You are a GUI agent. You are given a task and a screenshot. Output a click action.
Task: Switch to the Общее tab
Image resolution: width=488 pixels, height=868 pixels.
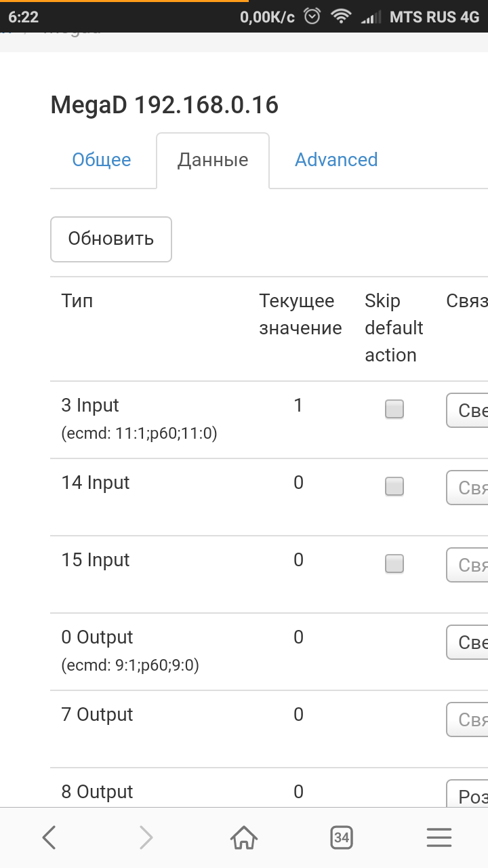coord(102,159)
